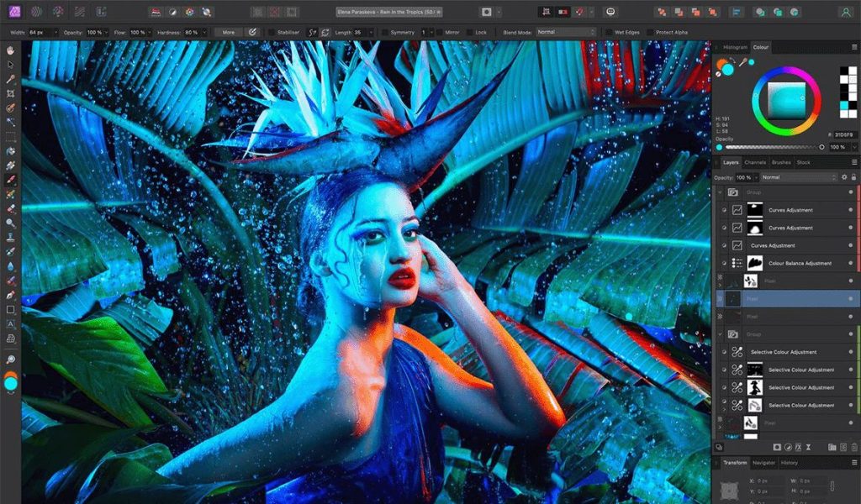The image size is (861, 504).
Task: Select the Move tool arrow
Action: pos(10,65)
